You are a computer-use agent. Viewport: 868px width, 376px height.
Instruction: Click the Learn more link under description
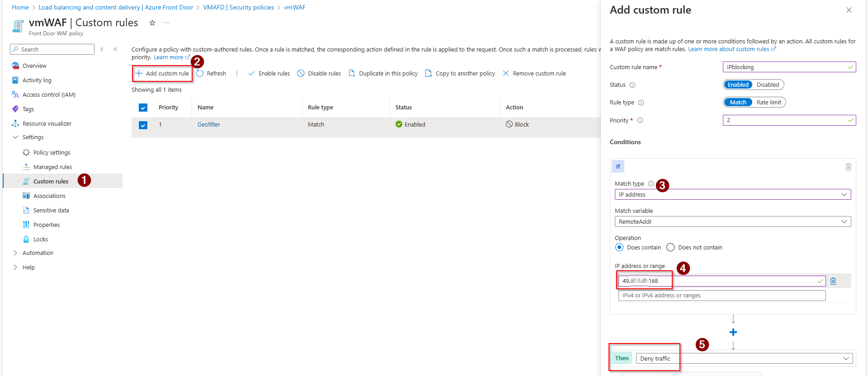(x=171, y=57)
